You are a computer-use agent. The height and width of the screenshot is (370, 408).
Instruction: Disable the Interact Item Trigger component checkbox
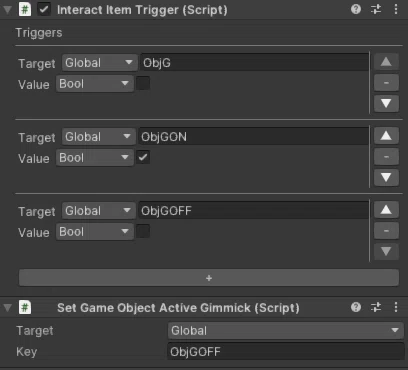(x=44, y=9)
